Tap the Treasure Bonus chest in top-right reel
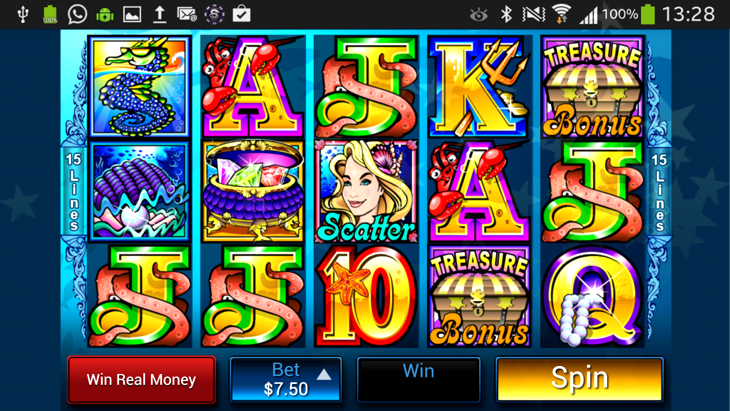The image size is (730, 411). click(593, 87)
